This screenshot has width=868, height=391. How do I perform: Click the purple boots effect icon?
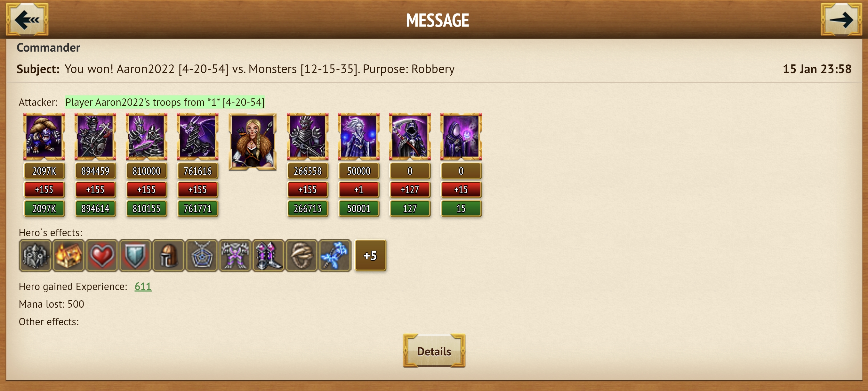[x=268, y=255]
